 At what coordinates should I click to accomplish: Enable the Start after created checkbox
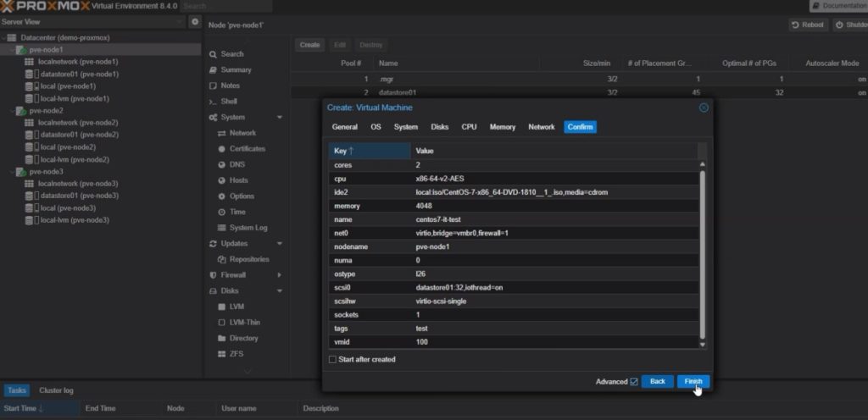tap(332, 360)
